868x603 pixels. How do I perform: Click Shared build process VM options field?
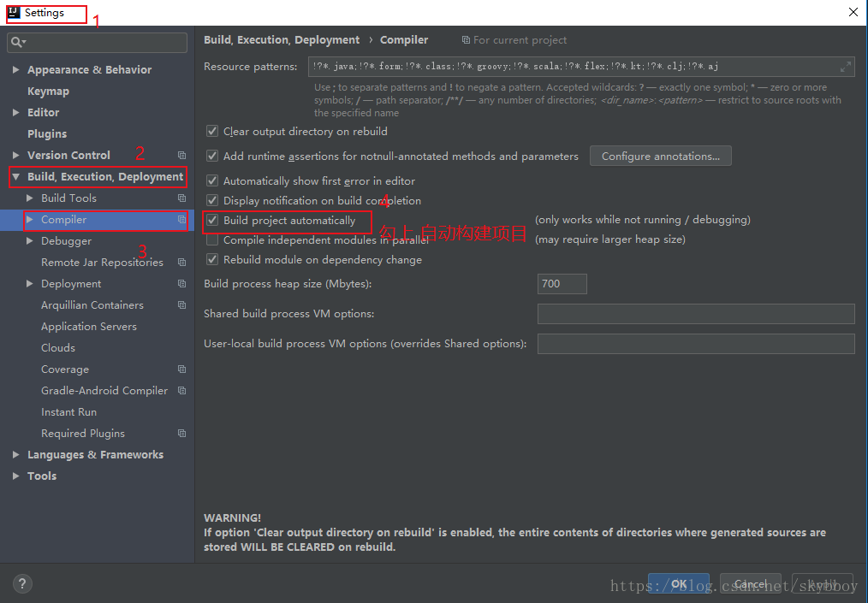click(696, 314)
